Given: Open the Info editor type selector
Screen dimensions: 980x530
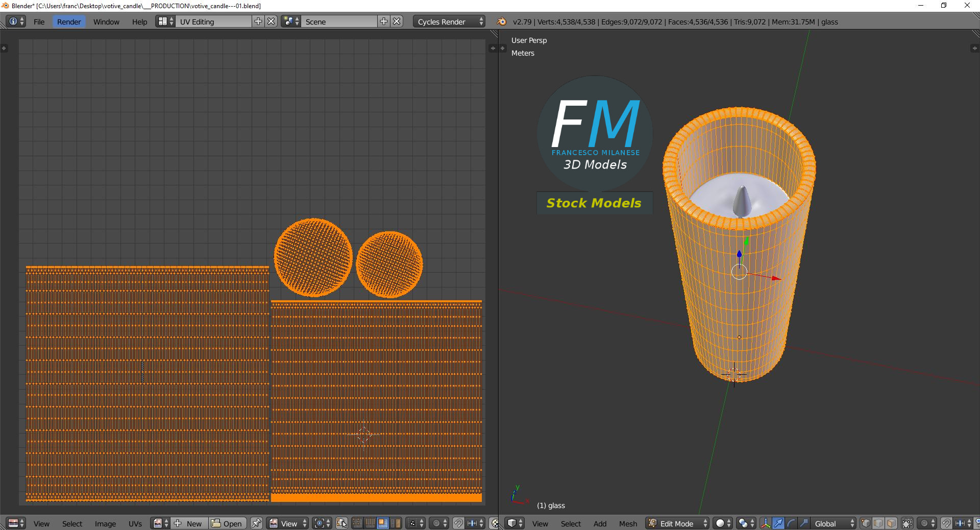Looking at the screenshot, I should pos(16,21).
